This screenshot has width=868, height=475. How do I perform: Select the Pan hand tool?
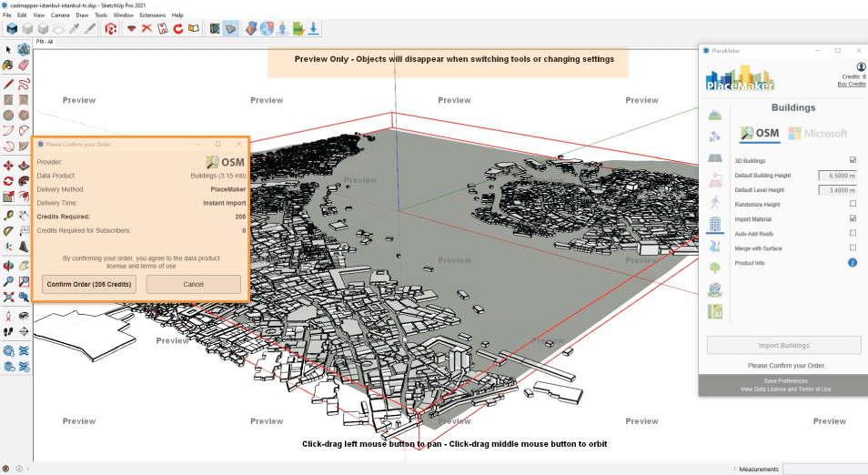24,267
